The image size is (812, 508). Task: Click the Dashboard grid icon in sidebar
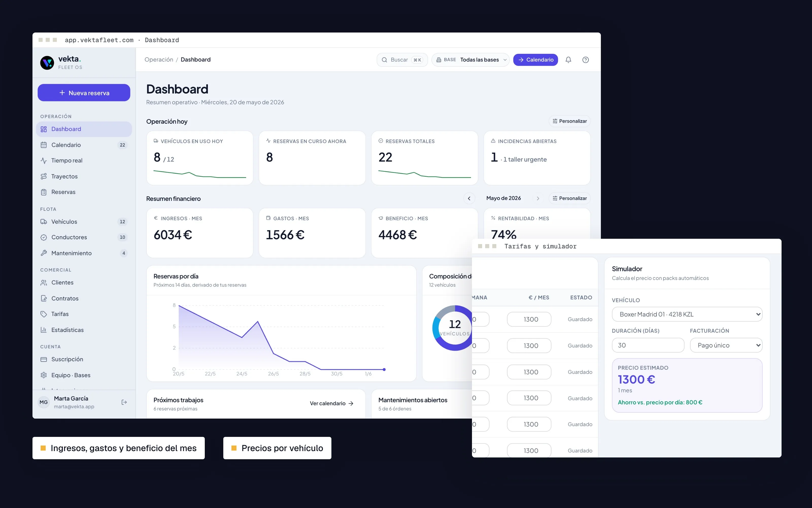(x=44, y=129)
